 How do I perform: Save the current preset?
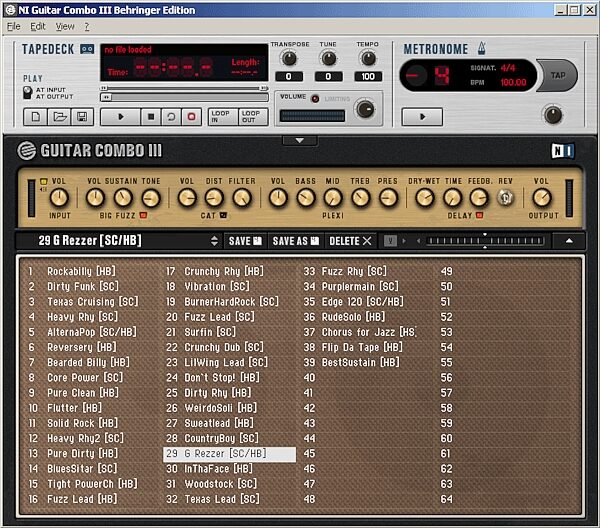coord(245,241)
